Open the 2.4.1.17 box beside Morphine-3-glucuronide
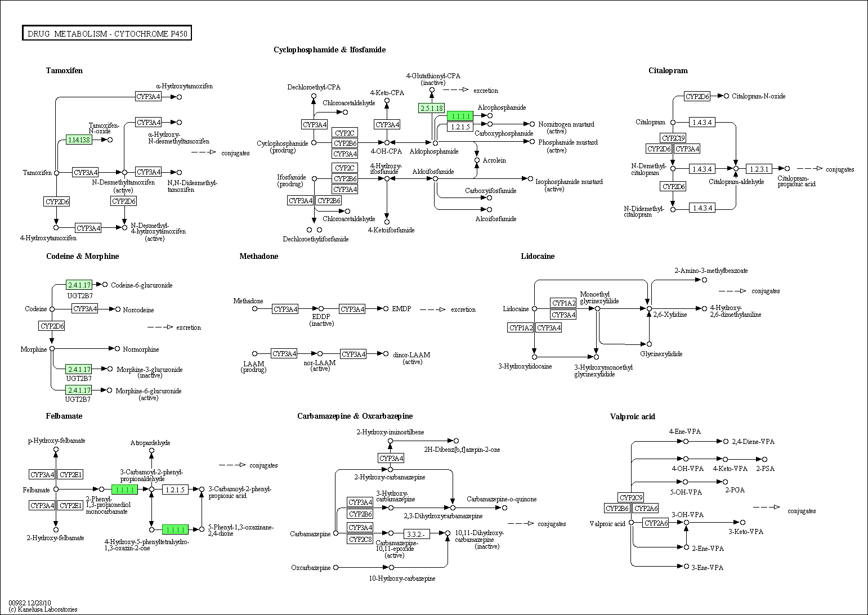 point(79,369)
